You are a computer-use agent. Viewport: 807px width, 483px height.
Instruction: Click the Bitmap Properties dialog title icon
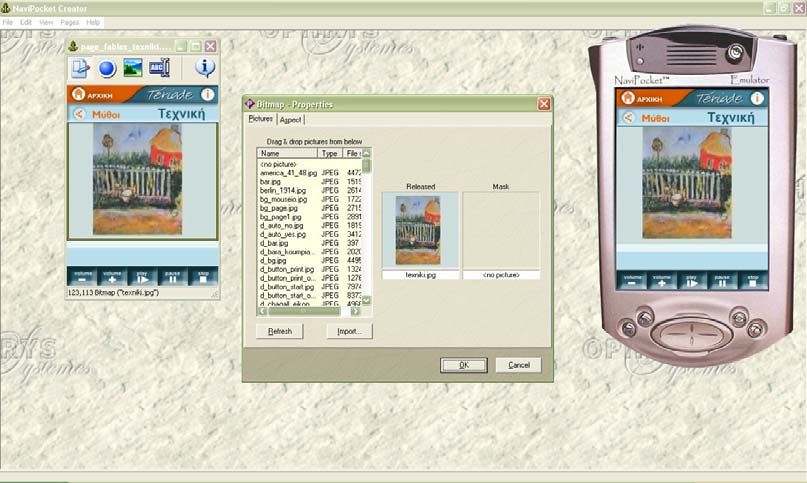click(x=250, y=104)
